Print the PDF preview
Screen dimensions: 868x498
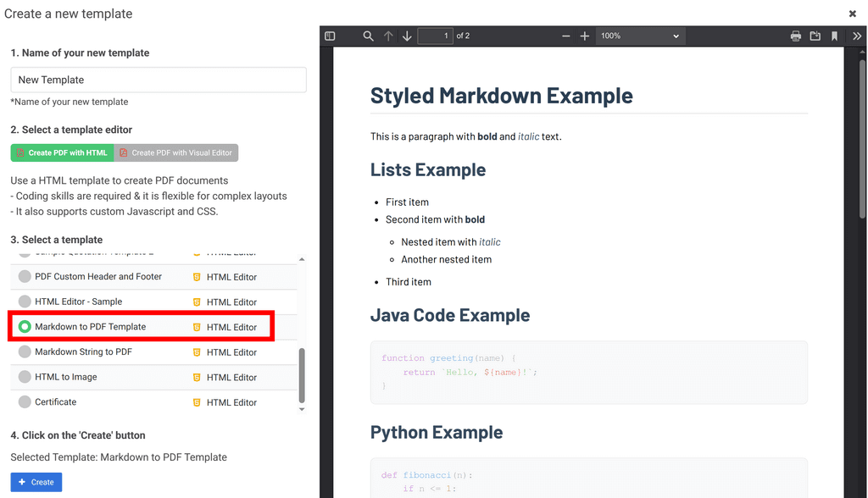point(795,36)
